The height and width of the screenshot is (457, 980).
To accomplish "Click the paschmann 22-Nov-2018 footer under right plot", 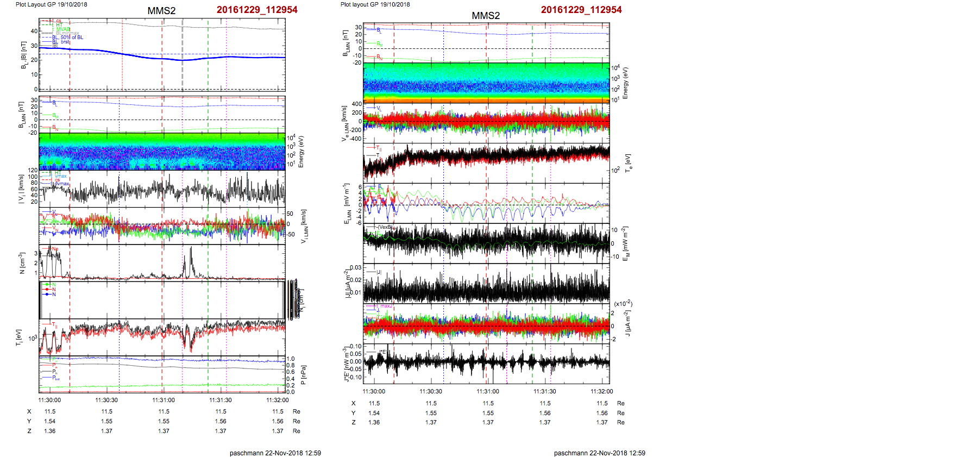I will 599,453.
